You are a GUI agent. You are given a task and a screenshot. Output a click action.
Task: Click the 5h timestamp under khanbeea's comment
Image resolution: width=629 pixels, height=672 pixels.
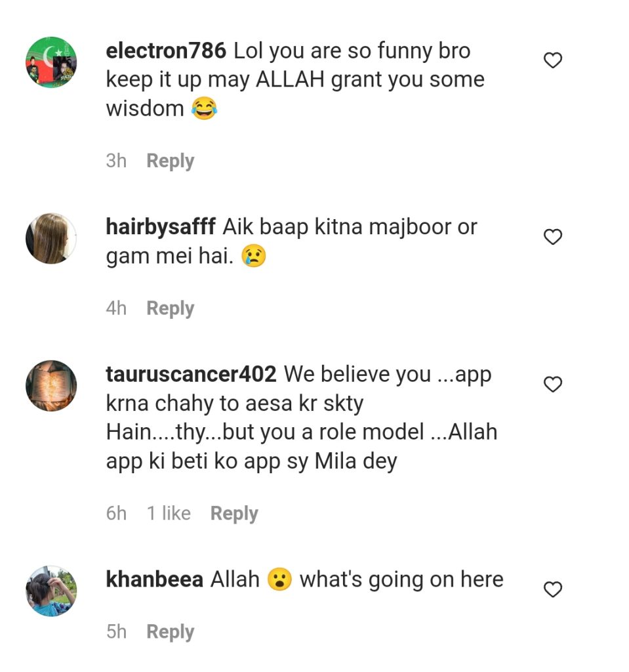(x=116, y=632)
